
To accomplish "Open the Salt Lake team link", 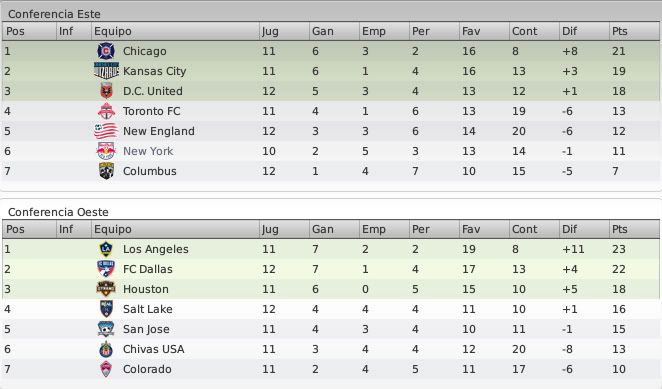I will point(147,309).
